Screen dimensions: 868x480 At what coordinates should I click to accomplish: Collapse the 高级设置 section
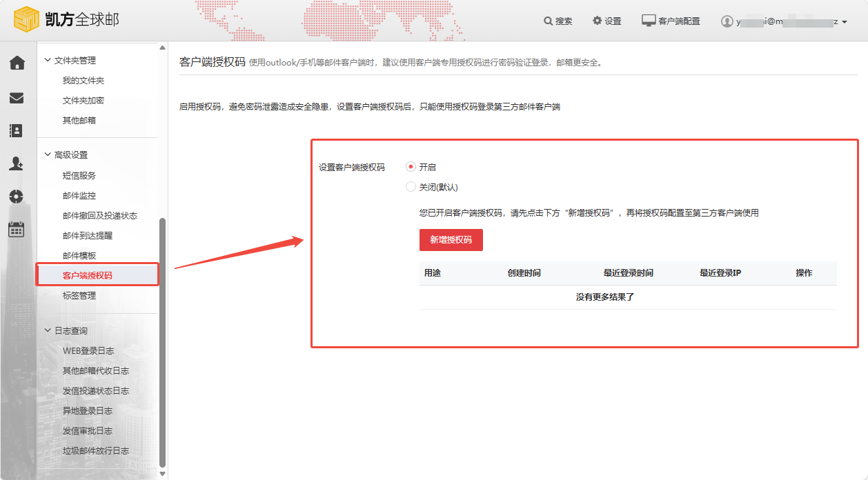(48, 155)
